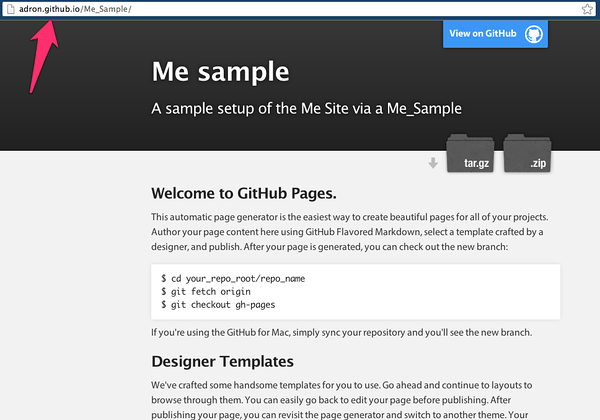Click the paragraph starting 'This automatic page generator'
The height and width of the screenshot is (420, 600).
coord(350,232)
